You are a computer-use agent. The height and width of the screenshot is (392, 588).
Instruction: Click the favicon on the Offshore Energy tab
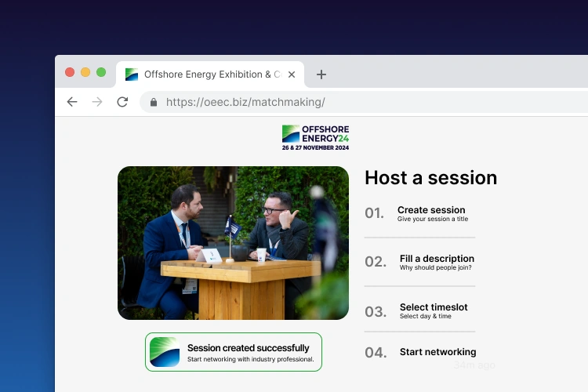(132, 74)
